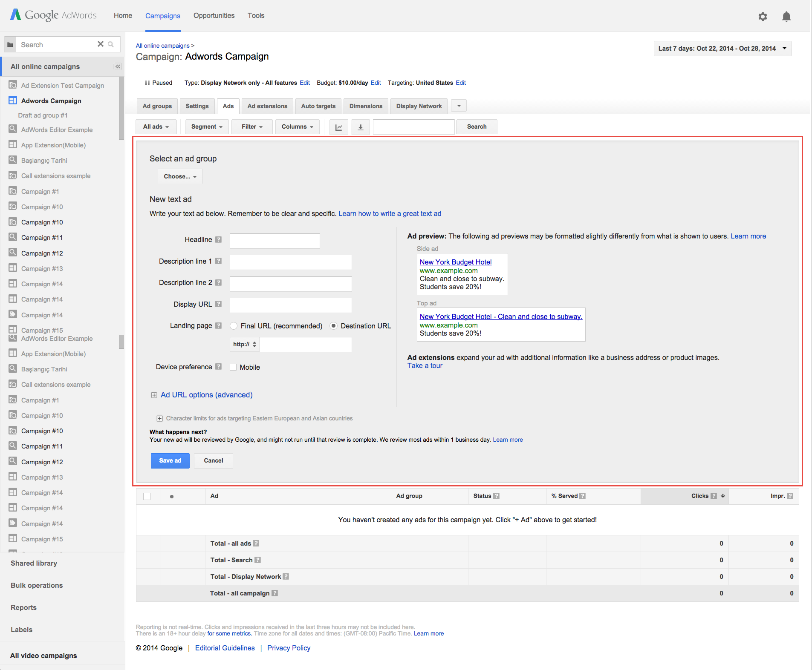
Task: Click the download report icon
Action: (360, 127)
